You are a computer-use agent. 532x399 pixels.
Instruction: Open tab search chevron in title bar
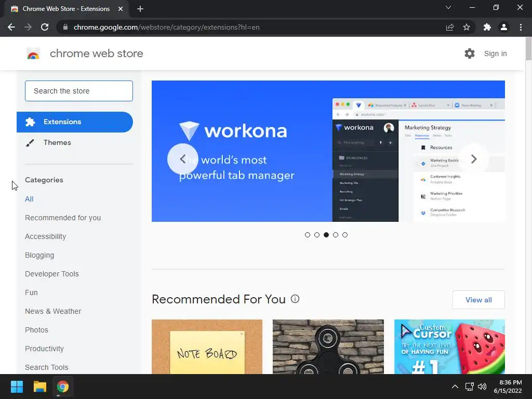448,7
